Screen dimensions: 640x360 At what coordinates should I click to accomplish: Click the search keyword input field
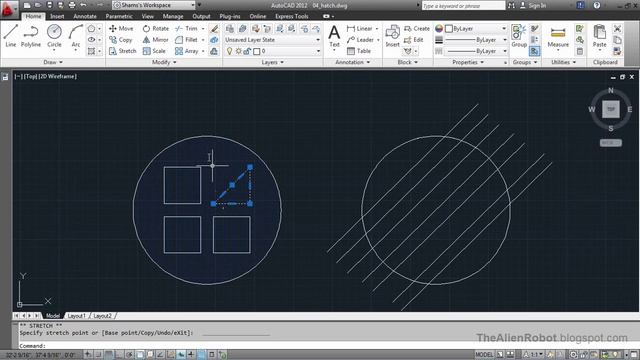pyautogui.click(x=463, y=5)
